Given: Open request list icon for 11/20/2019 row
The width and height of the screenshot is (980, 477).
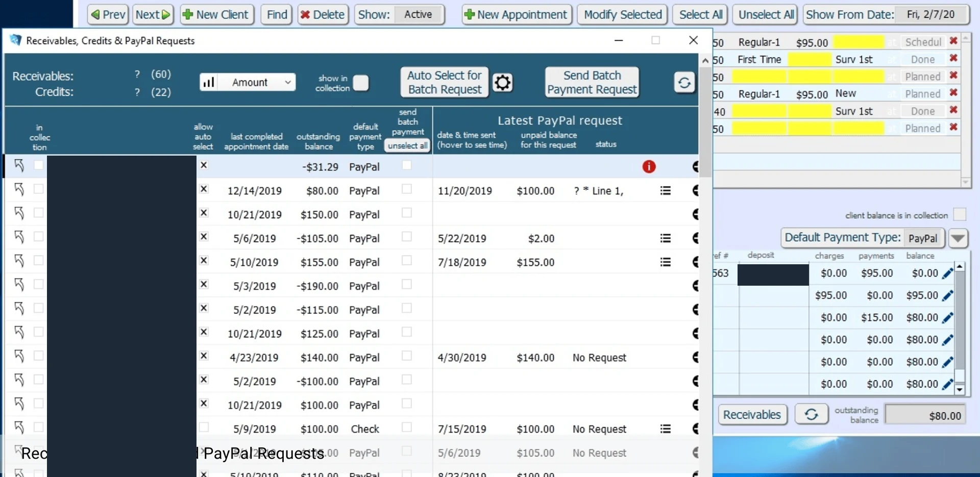Looking at the screenshot, I should click(665, 190).
